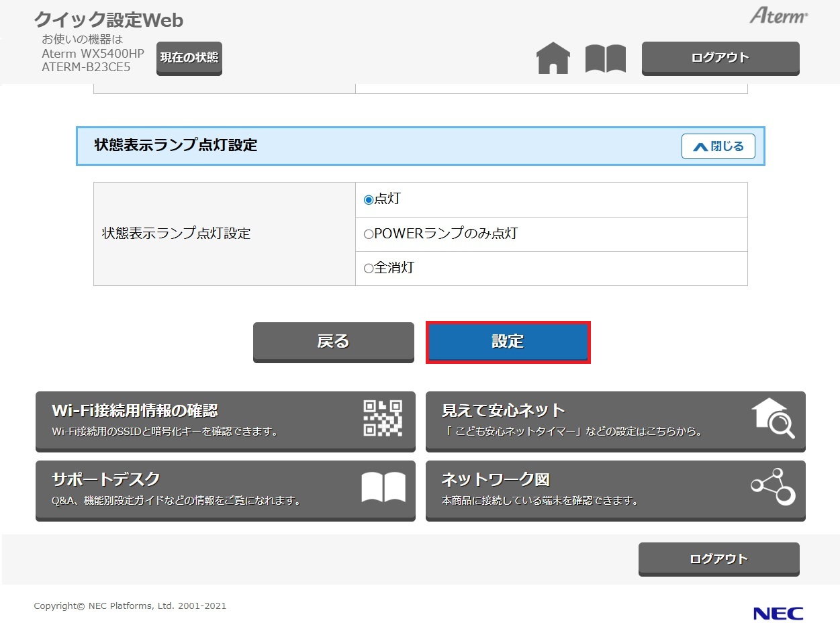This screenshot has width=840, height=627.
Task: Click the QR code icon on Wi-Fi card
Action: [383, 418]
